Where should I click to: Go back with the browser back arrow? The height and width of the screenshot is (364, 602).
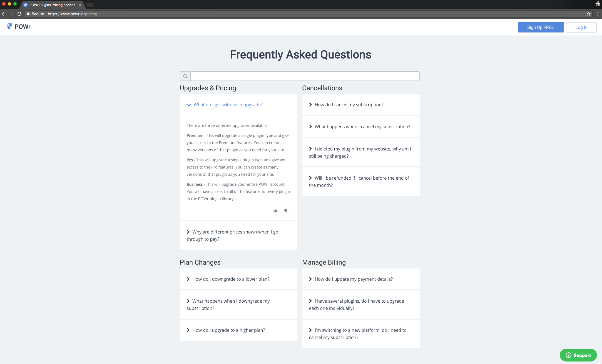coord(4,14)
